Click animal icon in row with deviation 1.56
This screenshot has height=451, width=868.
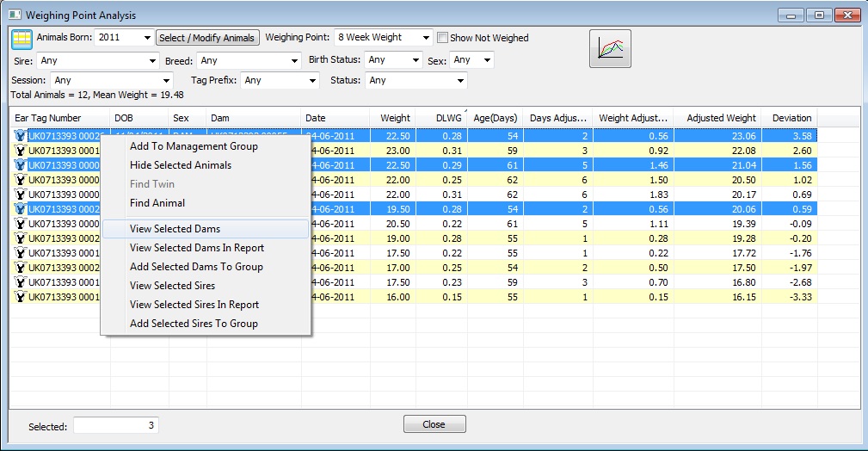[21, 165]
